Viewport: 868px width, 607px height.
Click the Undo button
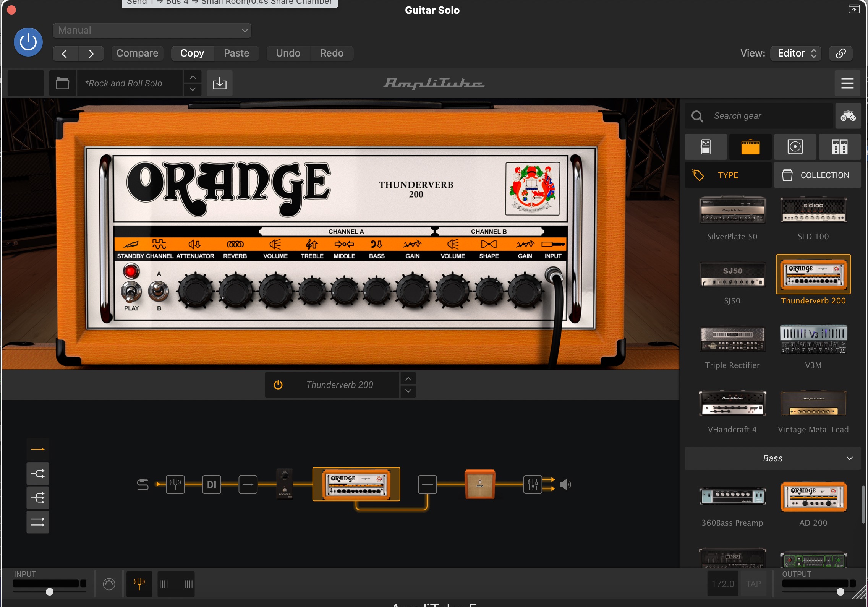(288, 53)
